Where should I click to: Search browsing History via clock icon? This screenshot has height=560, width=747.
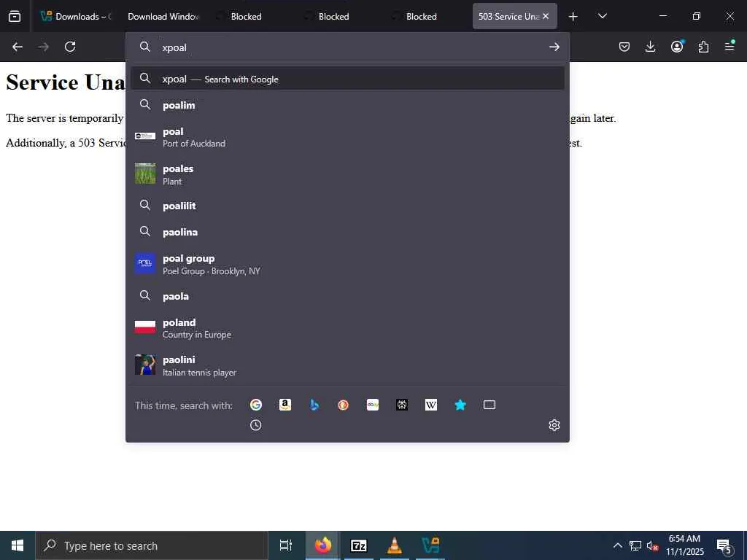pos(256,425)
